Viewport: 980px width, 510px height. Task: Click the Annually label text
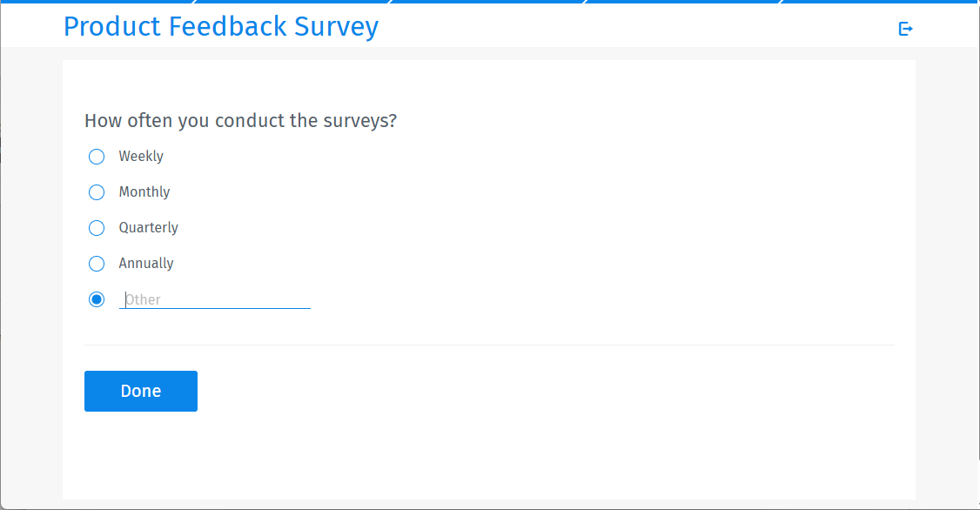coord(146,264)
